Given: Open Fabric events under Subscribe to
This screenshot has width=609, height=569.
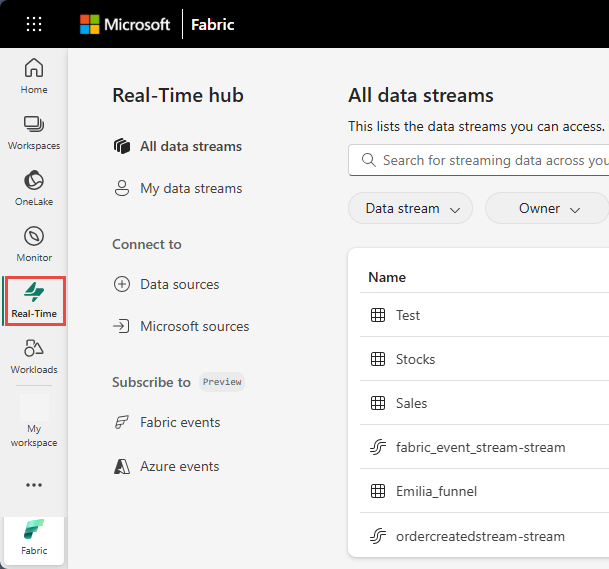Looking at the screenshot, I should [167, 422].
